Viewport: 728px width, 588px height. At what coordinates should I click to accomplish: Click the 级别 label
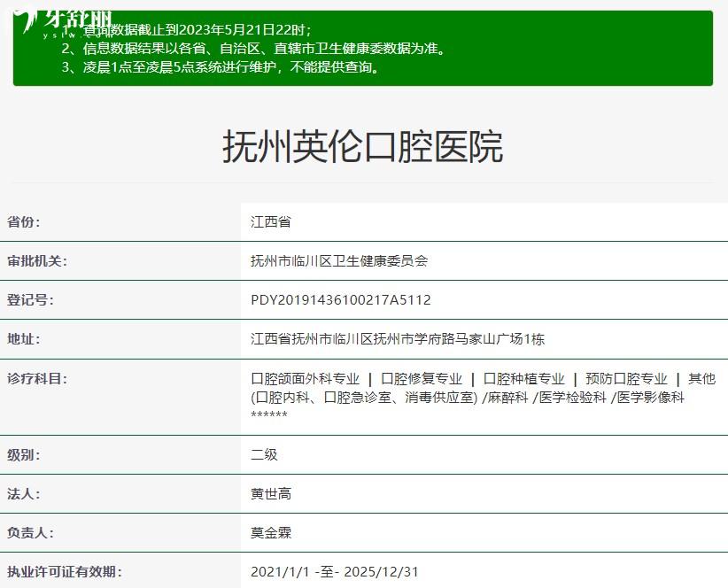pyautogui.click(x=23, y=454)
